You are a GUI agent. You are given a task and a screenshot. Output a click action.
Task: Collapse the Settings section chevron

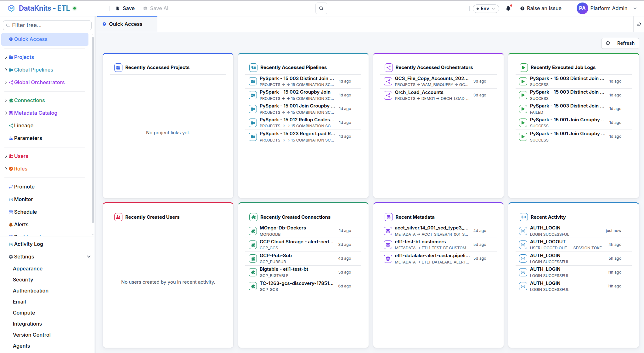pyautogui.click(x=89, y=257)
